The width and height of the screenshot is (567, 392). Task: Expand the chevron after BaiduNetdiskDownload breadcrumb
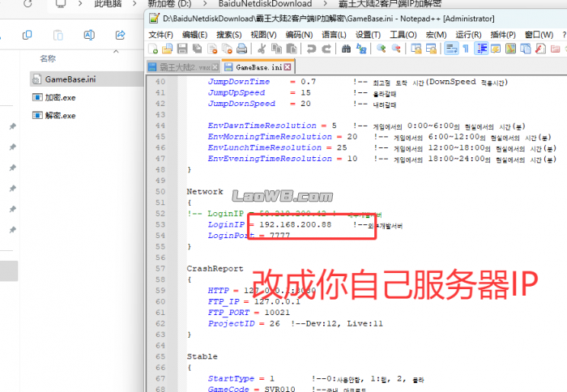coord(326,3)
